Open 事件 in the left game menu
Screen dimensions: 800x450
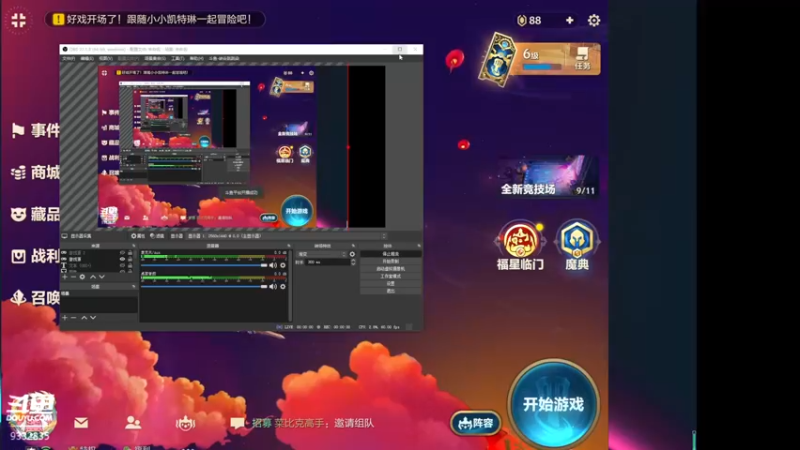[35, 131]
